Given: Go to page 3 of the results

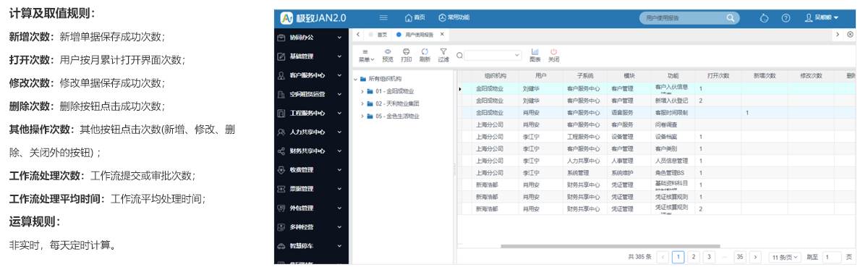Looking at the screenshot, I should (709, 257).
